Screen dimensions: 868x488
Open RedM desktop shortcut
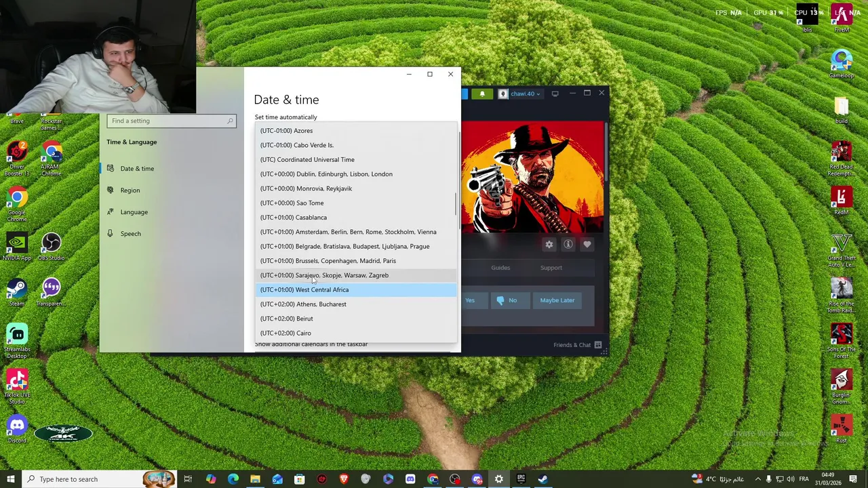click(842, 201)
